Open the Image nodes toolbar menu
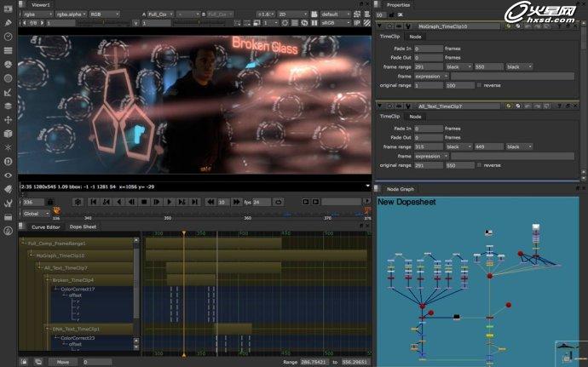This screenshot has width=588, height=367. 8,9
